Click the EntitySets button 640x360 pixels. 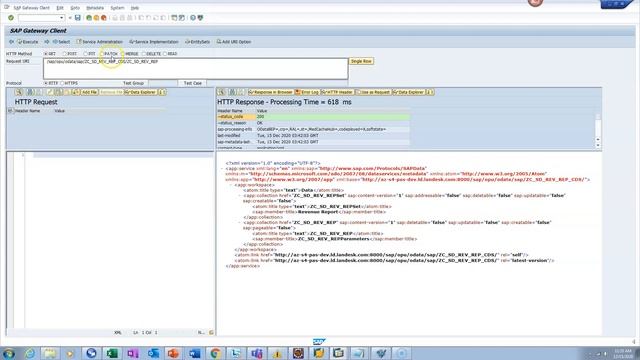click(198, 42)
